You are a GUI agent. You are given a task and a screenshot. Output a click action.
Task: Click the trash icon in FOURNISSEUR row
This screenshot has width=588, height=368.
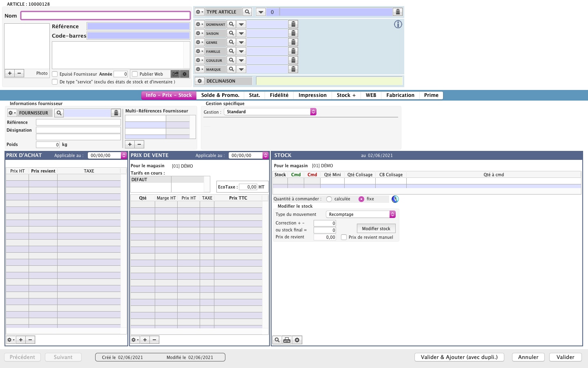(x=116, y=113)
